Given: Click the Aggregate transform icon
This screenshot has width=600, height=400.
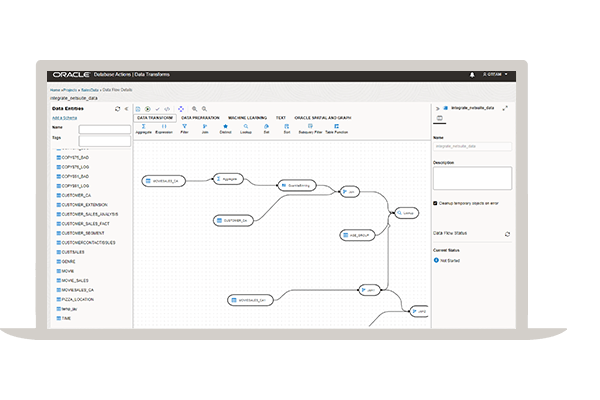Looking at the screenshot, I should click(x=143, y=127).
